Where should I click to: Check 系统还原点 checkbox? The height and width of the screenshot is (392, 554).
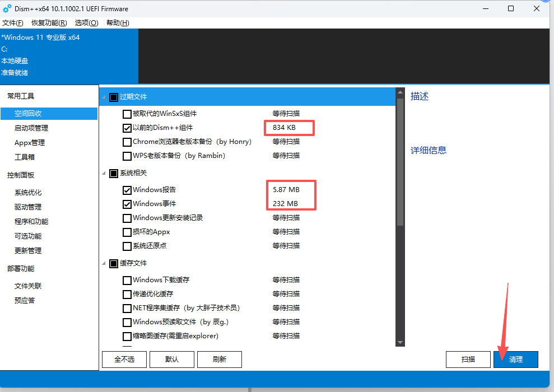[x=127, y=246]
